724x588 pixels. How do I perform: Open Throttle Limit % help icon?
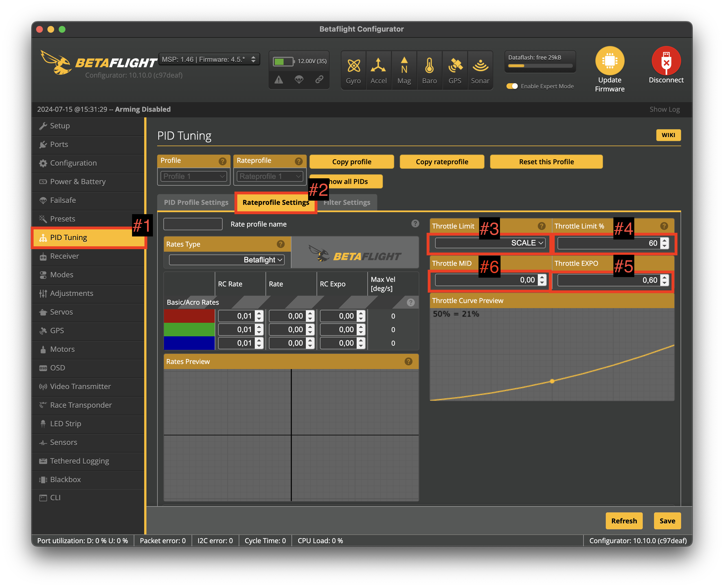click(x=664, y=226)
